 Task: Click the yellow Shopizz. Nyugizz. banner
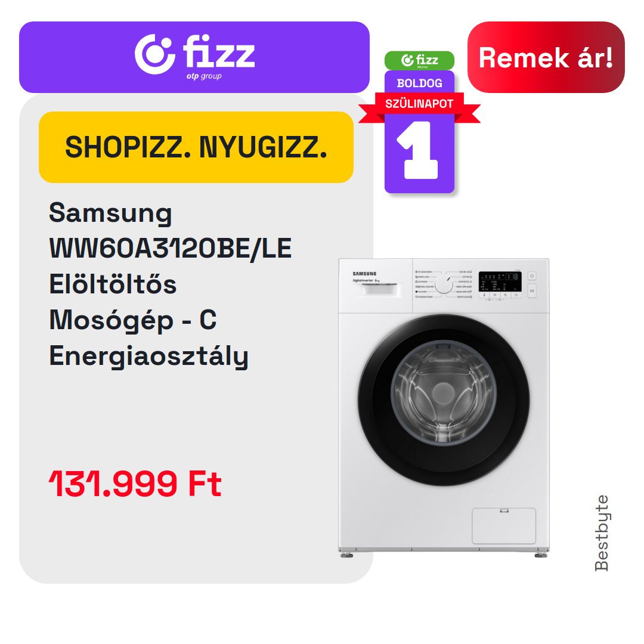(196, 147)
